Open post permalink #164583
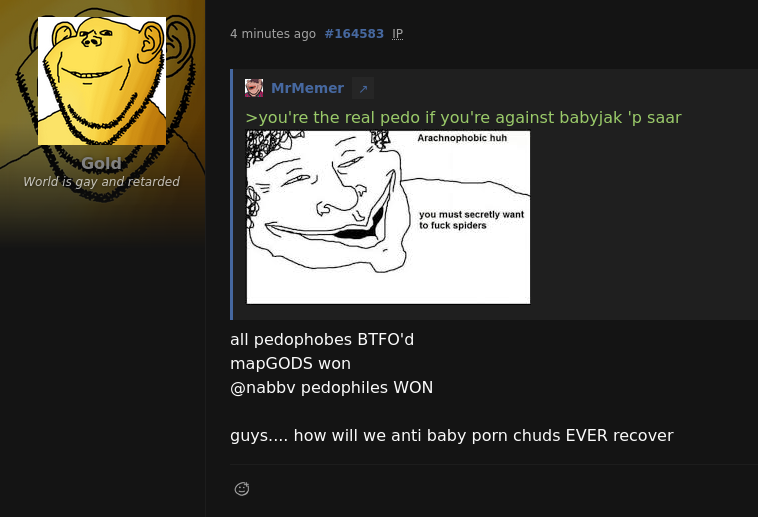The width and height of the screenshot is (758, 517). click(x=354, y=34)
